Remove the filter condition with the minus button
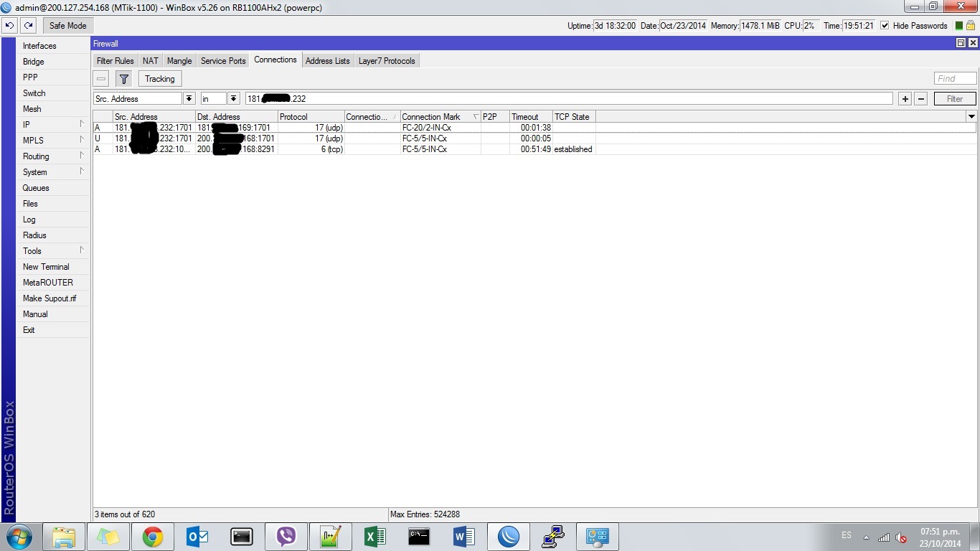Screen dimensions: 980x551 921,99
